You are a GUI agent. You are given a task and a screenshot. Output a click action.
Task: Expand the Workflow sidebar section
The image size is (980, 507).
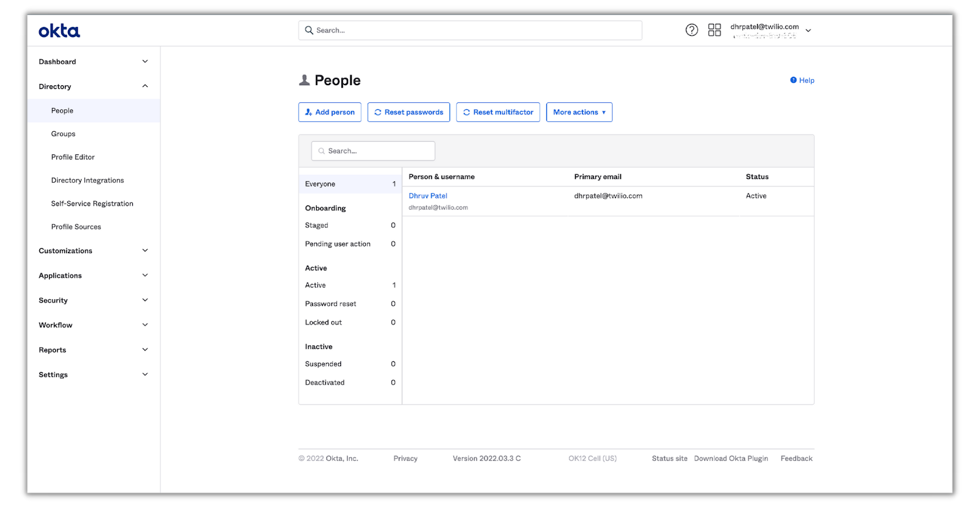point(93,325)
